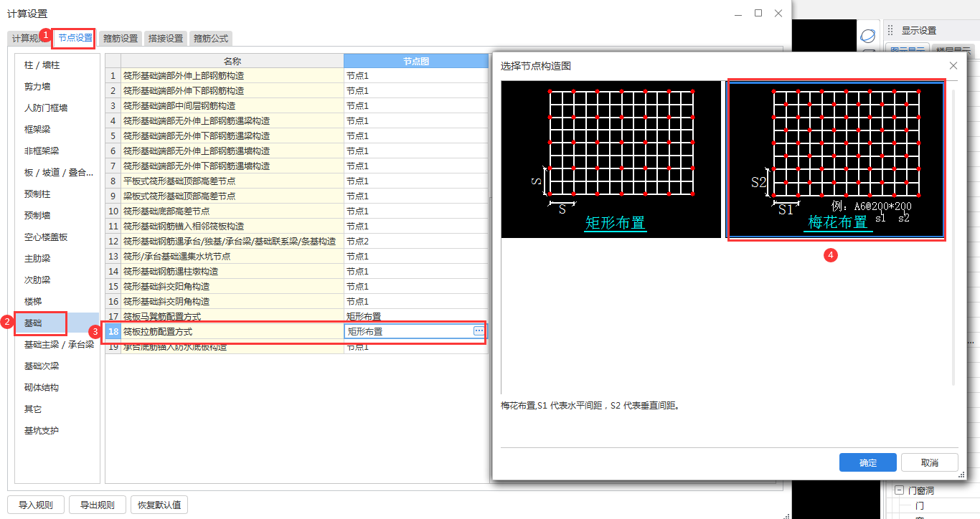Select 板 / 坡道 / 叠合 category
The image size is (980, 519).
coord(57,172)
